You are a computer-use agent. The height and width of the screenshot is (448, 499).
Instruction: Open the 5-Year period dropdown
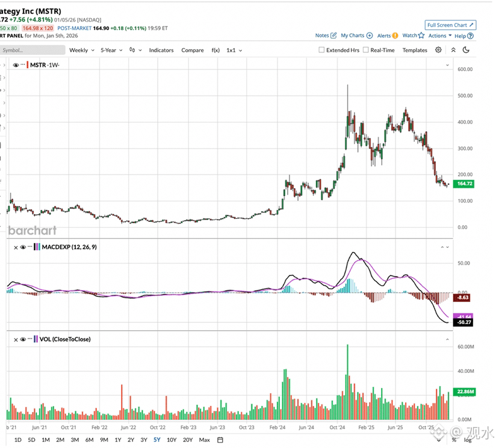pyautogui.click(x=111, y=51)
